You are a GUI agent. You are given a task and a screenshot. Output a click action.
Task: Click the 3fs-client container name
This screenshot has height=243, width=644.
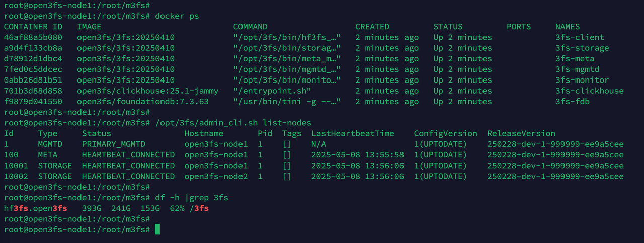580,37
